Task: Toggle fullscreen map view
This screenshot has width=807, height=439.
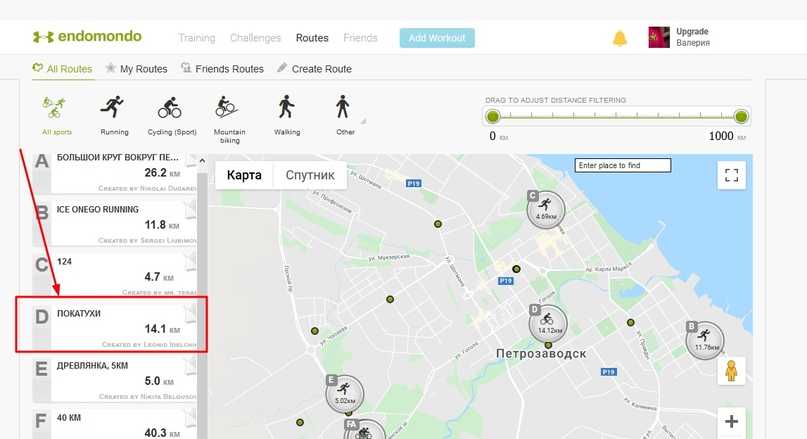Action: click(731, 175)
